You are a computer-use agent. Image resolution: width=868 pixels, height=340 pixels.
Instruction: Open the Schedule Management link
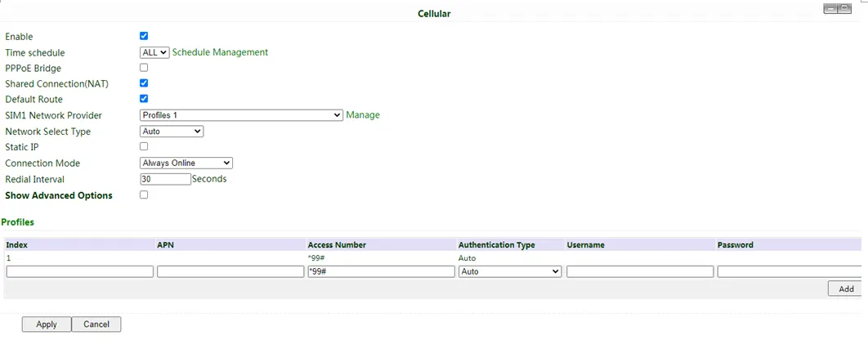(x=220, y=52)
